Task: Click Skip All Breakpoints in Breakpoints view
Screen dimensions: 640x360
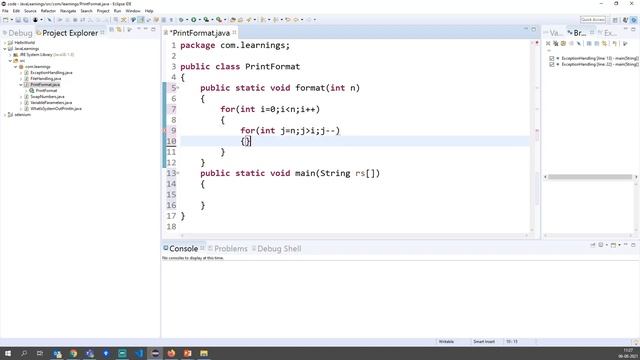Action: [x=578, y=43]
